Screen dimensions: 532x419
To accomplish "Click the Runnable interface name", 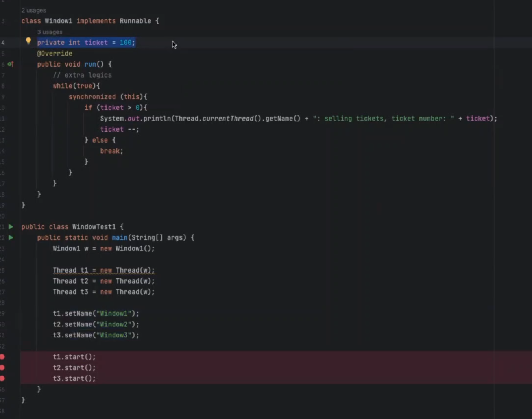I will click(135, 21).
